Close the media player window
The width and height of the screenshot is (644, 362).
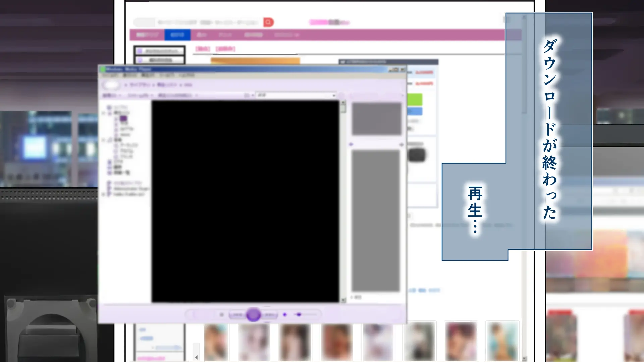(x=402, y=69)
